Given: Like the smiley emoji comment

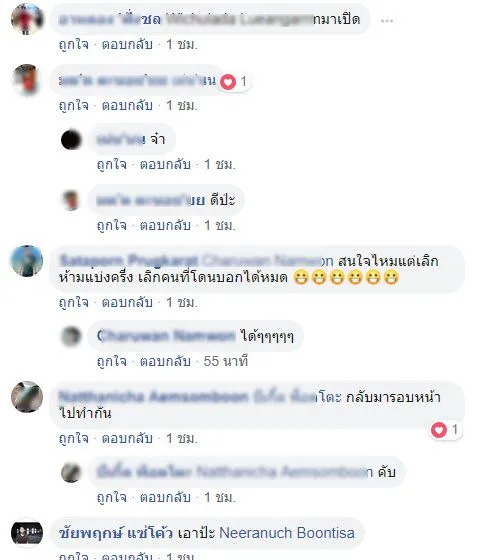Looking at the screenshot, I should click(x=74, y=302).
